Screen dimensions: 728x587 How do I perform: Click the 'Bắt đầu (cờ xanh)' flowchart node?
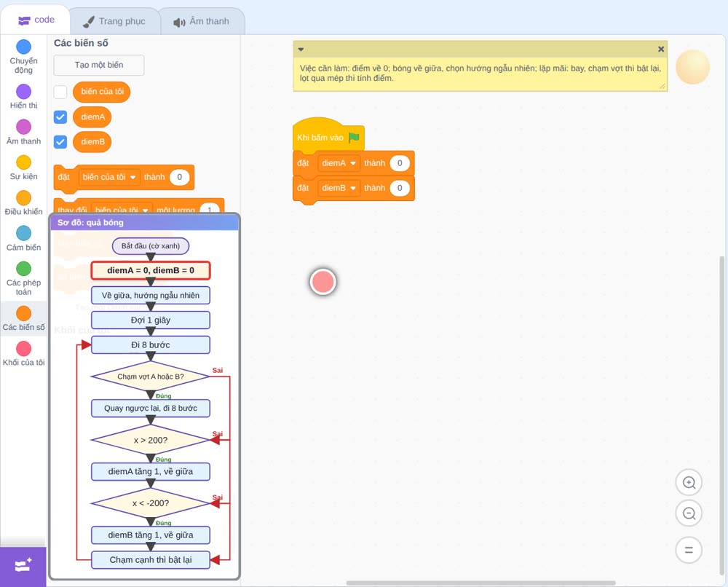click(x=151, y=245)
